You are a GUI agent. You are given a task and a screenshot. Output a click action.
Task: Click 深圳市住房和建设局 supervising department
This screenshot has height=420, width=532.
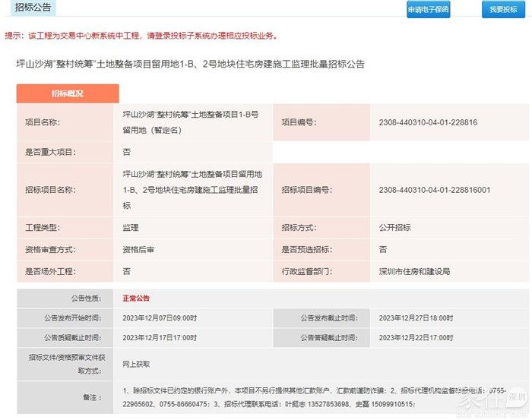click(x=414, y=271)
